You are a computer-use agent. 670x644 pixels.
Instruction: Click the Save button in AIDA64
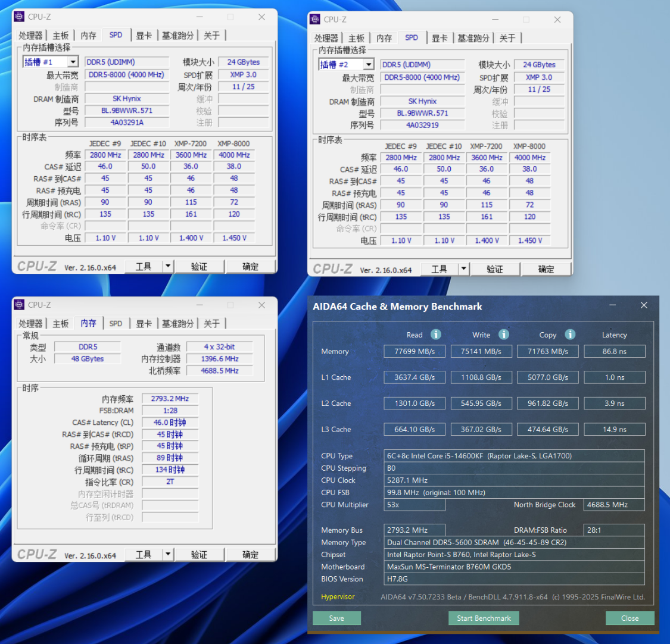(x=336, y=618)
